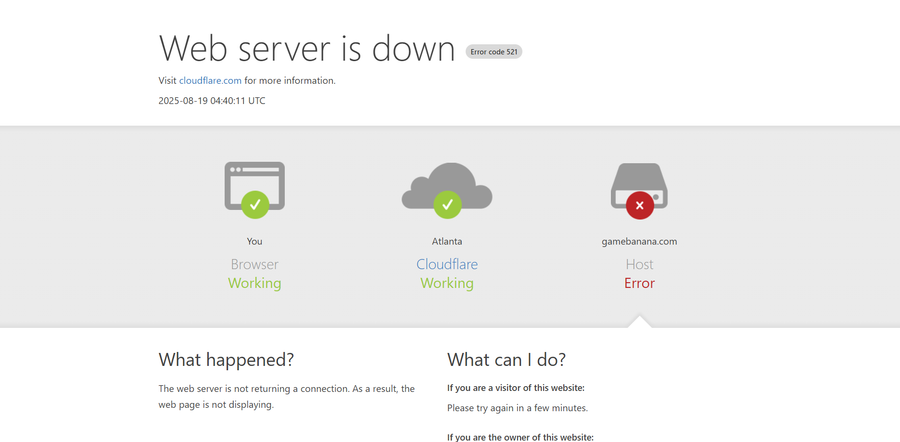
Task: Open the cloudflare.com link
Action: tap(210, 80)
